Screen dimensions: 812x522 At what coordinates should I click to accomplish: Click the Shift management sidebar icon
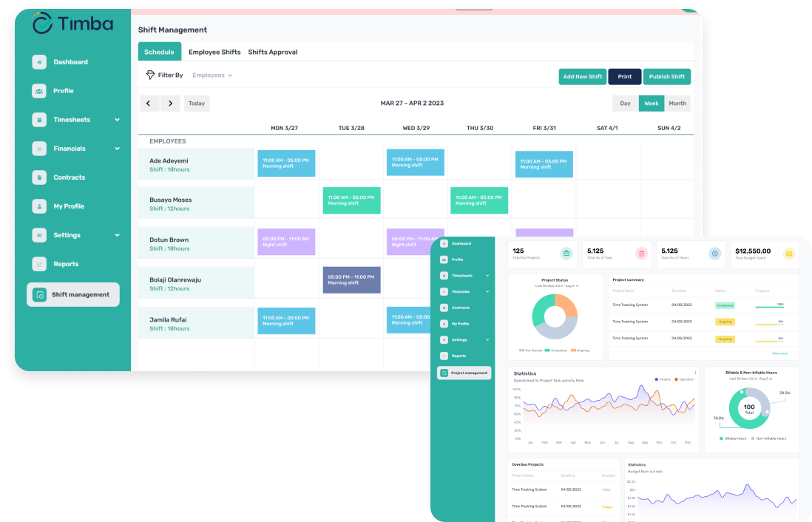(x=40, y=294)
